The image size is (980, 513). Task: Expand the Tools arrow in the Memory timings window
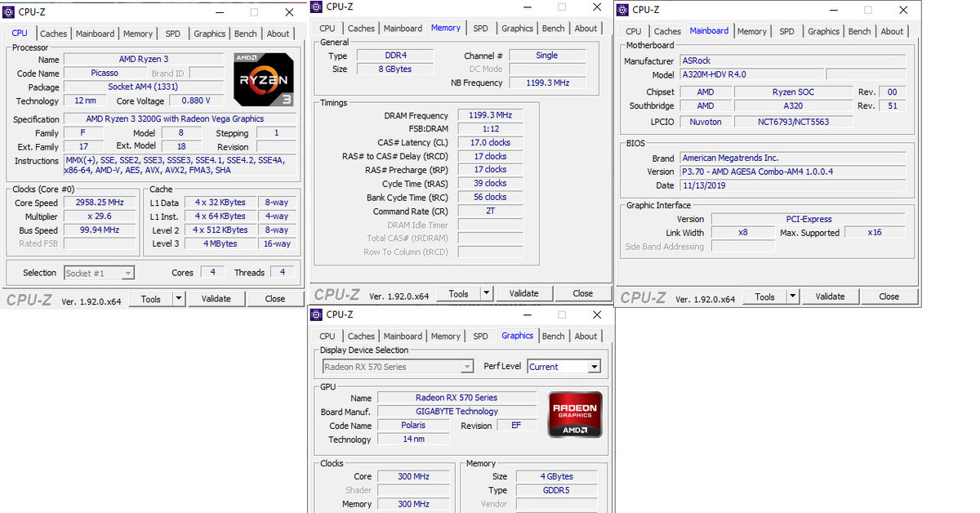tap(487, 293)
